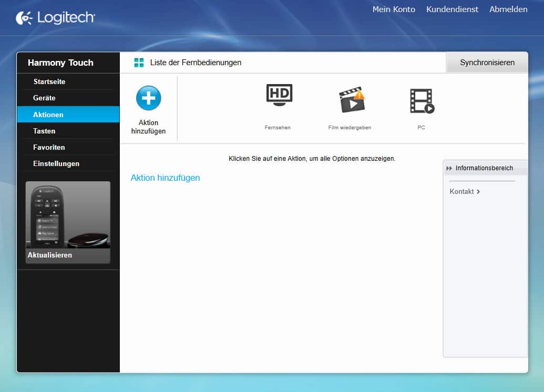Click the Informationsbereich panel title
The height and width of the screenshot is (392, 544).
point(484,168)
